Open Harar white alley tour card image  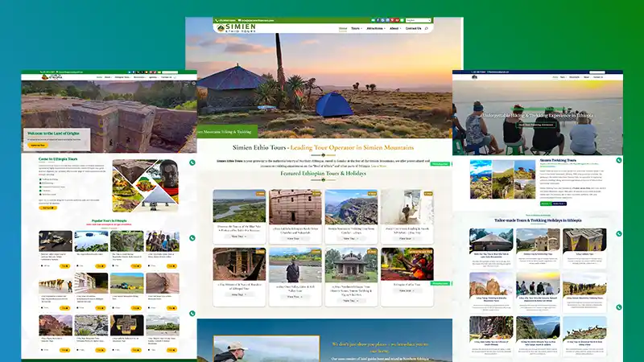(407, 207)
